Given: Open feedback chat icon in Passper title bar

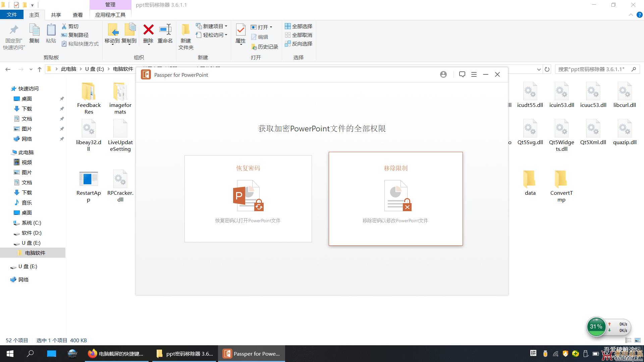Looking at the screenshot, I should [x=462, y=74].
